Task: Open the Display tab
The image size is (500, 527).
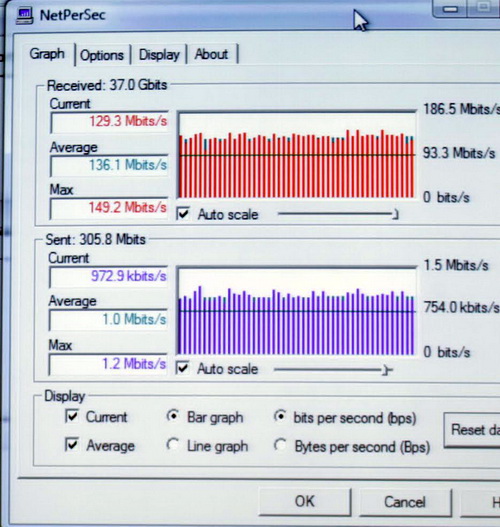Action: click(x=159, y=54)
